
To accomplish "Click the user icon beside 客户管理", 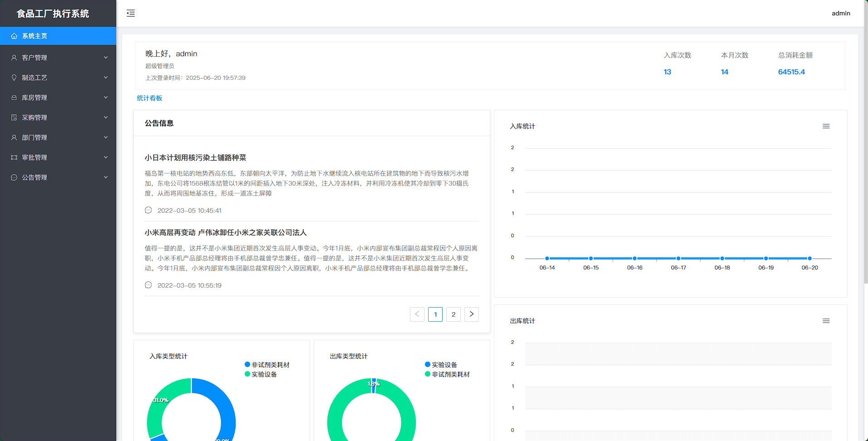I will tap(14, 58).
